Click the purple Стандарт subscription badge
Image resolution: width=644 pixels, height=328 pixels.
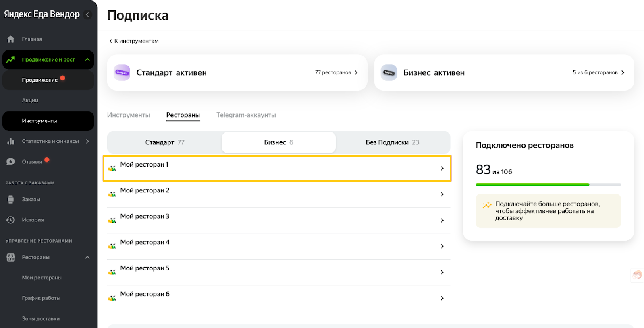click(x=122, y=72)
